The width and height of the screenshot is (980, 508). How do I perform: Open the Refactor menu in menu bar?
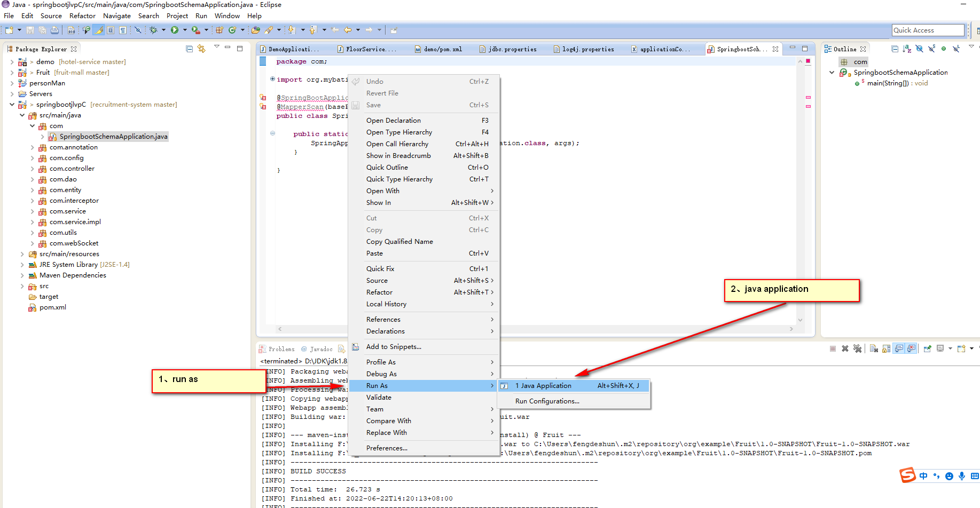82,16
